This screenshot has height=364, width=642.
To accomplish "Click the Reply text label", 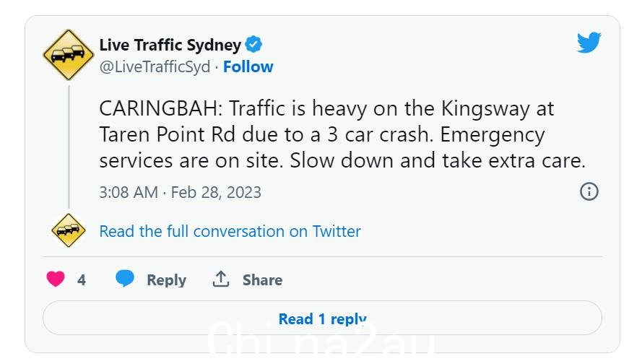I will [166, 280].
